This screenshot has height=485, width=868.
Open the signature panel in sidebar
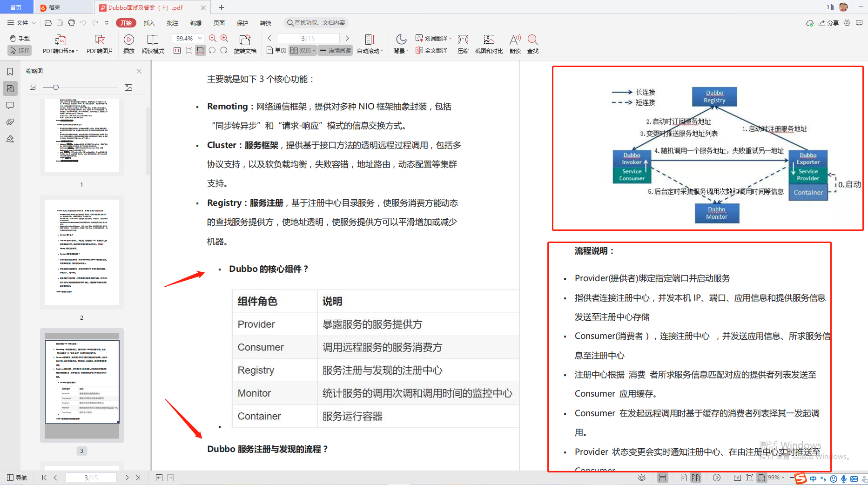[10, 139]
